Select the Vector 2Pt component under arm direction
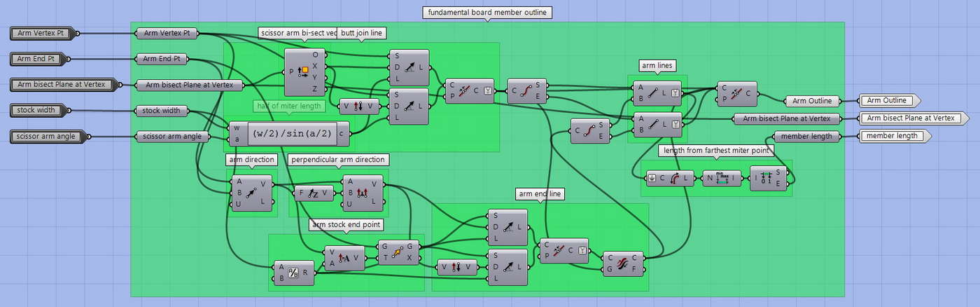The width and height of the screenshot is (980, 307). [251, 193]
